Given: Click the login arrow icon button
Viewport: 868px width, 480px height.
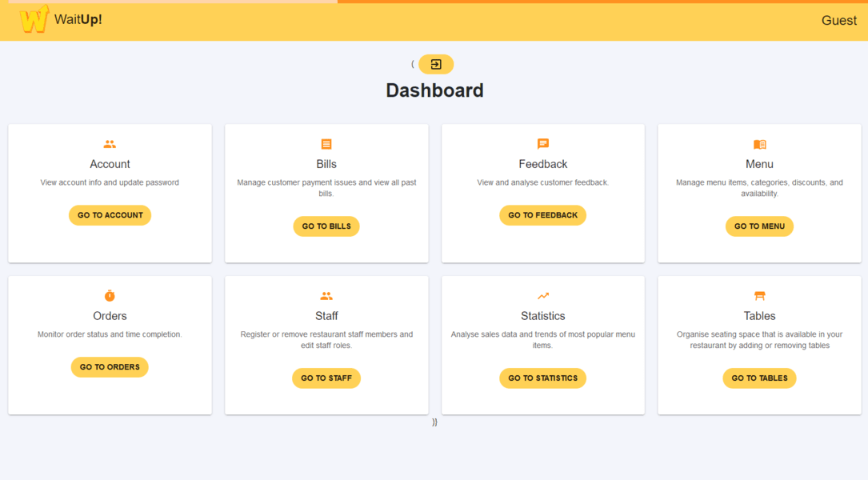Looking at the screenshot, I should pyautogui.click(x=436, y=64).
